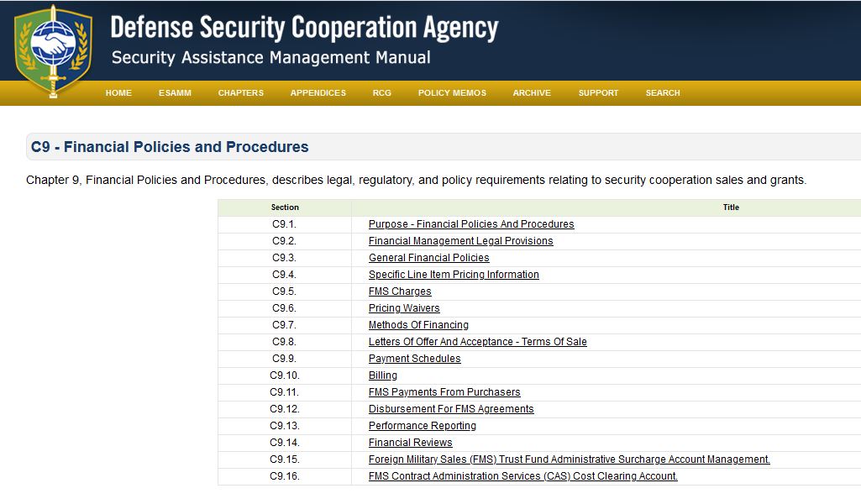This screenshot has width=861, height=504.
Task: Open Financial Management Legal Provisions link
Action: [x=460, y=241]
